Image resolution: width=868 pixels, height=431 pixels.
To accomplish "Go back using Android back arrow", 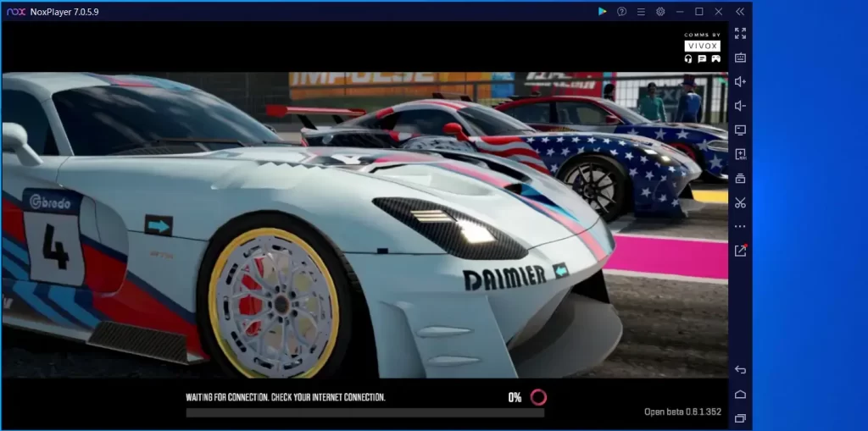I will click(740, 369).
